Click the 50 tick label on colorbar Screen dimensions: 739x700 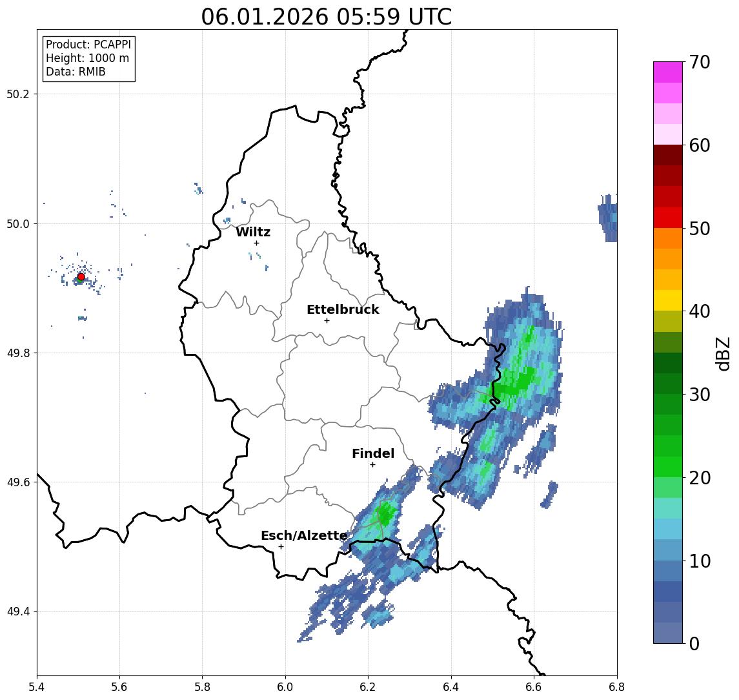700,229
